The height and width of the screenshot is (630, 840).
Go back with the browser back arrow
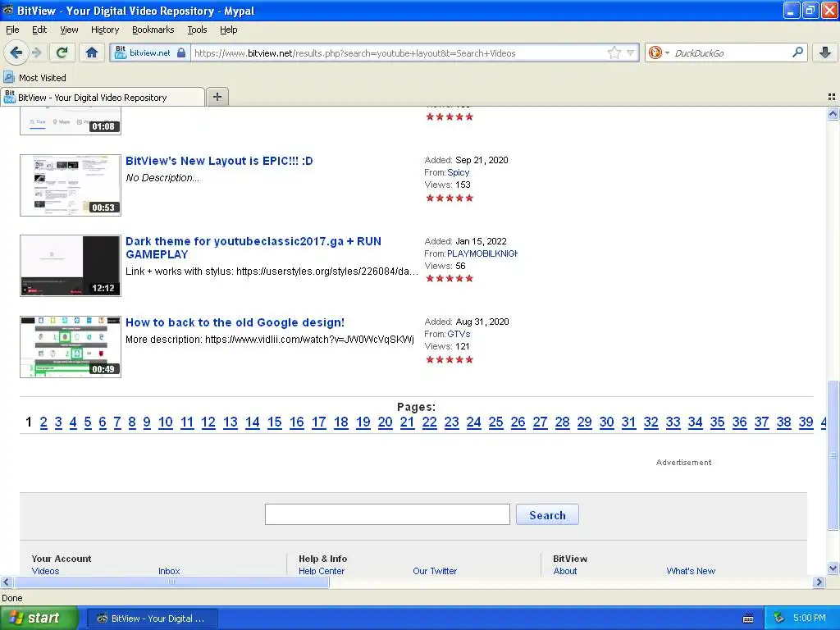click(16, 52)
